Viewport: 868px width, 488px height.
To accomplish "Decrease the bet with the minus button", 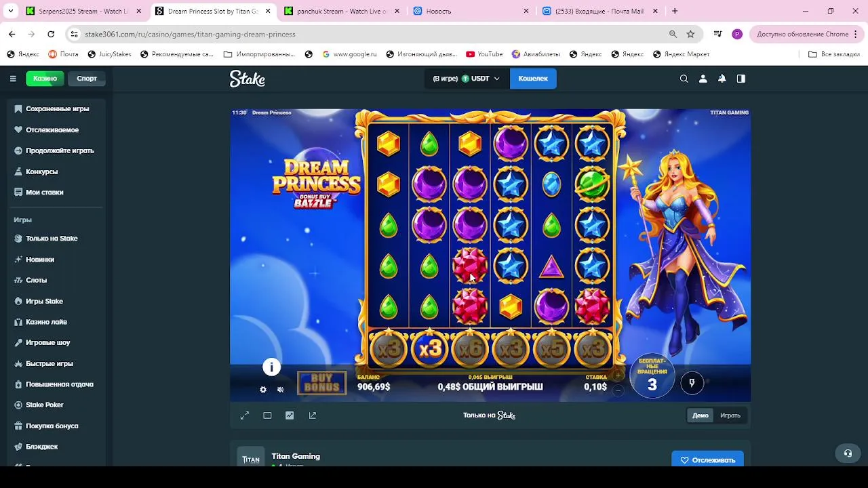I will point(618,390).
